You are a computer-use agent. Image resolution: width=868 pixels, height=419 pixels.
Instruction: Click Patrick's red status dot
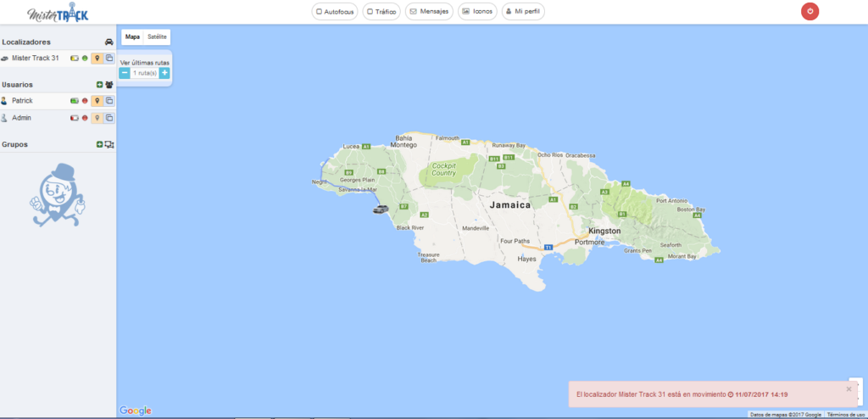[85, 101]
